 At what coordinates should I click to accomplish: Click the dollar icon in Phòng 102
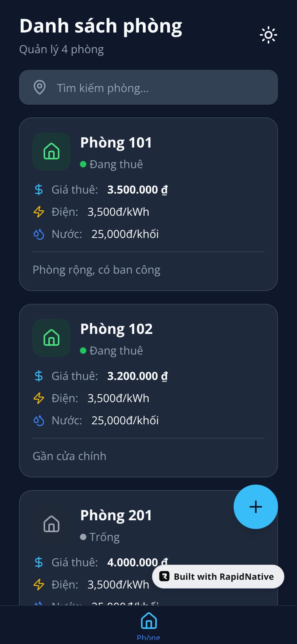tap(39, 376)
